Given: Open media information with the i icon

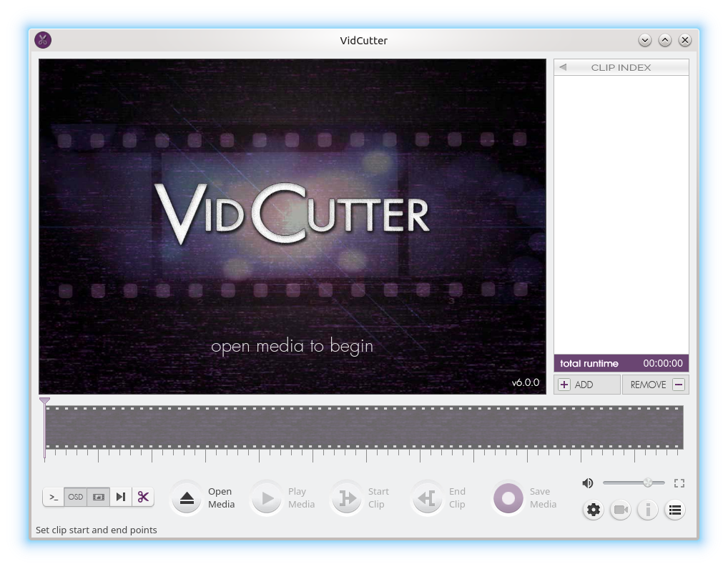Looking at the screenshot, I should pyautogui.click(x=648, y=510).
